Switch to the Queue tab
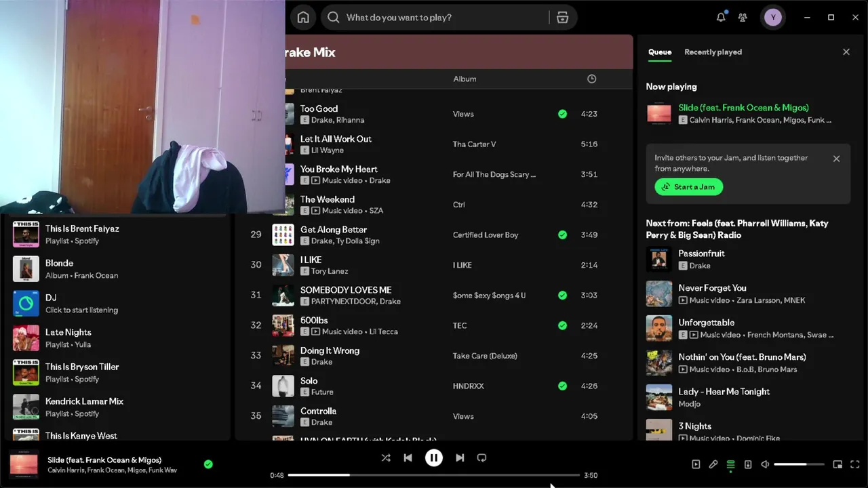 660,52
